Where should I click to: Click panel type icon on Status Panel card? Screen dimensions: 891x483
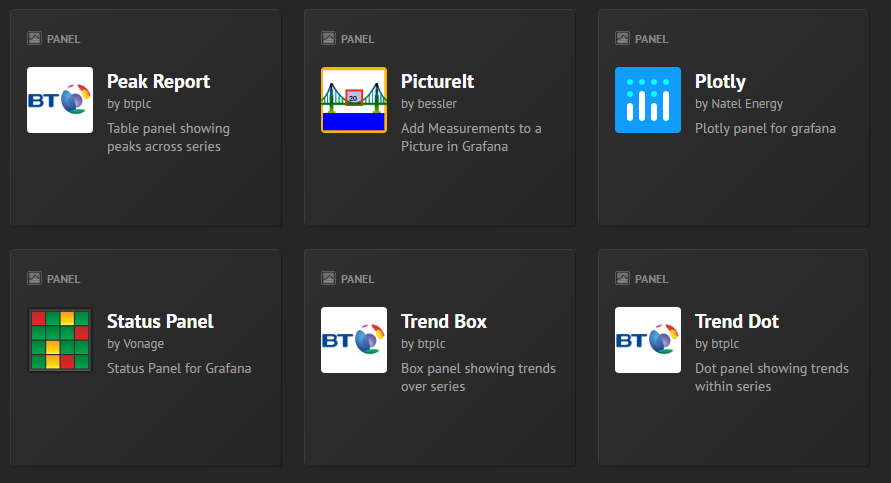coord(34,278)
